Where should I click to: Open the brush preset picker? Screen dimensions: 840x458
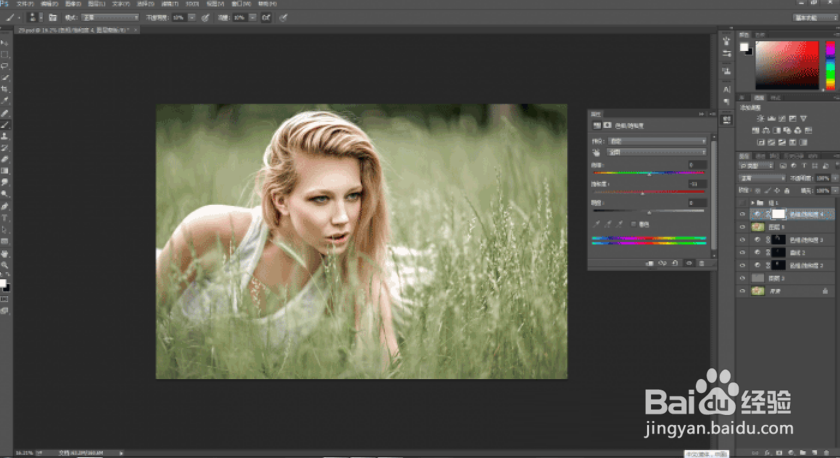point(35,18)
